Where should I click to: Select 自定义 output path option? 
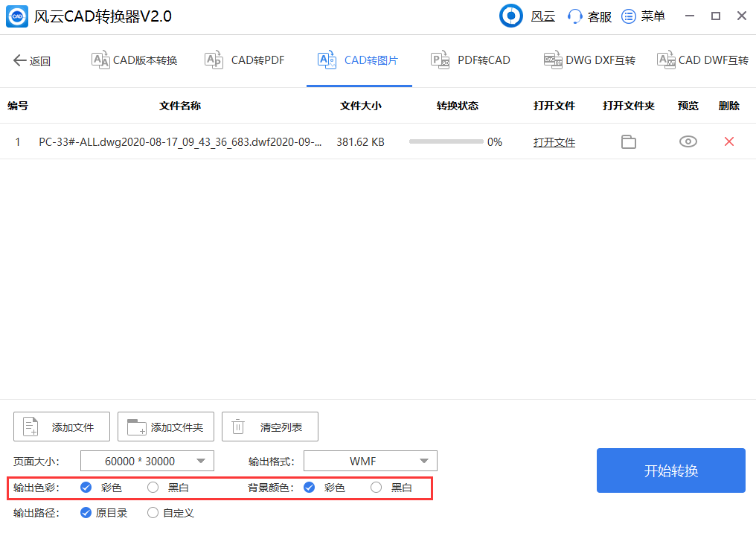click(x=153, y=512)
